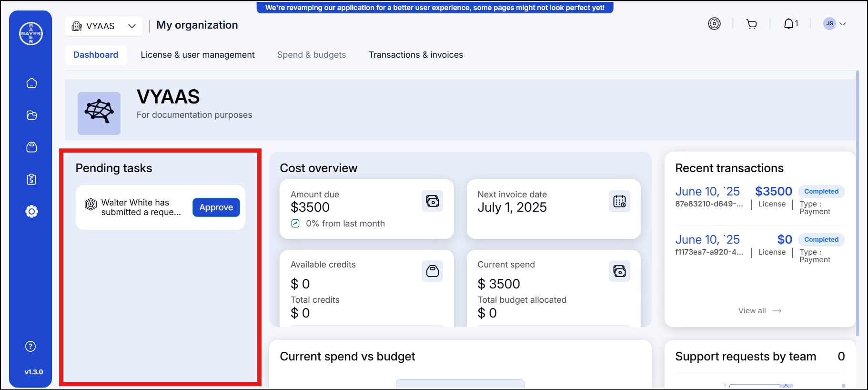Click the revamping application notice banner
868x390 pixels.
click(x=435, y=8)
